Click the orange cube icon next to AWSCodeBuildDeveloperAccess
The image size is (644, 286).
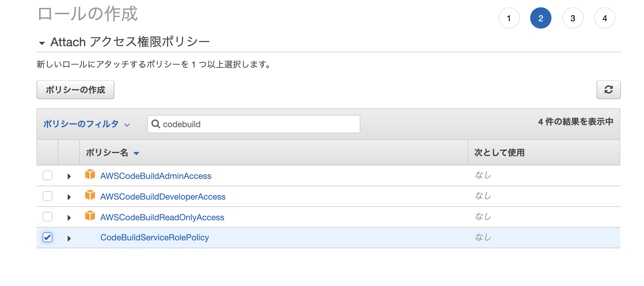(x=90, y=196)
